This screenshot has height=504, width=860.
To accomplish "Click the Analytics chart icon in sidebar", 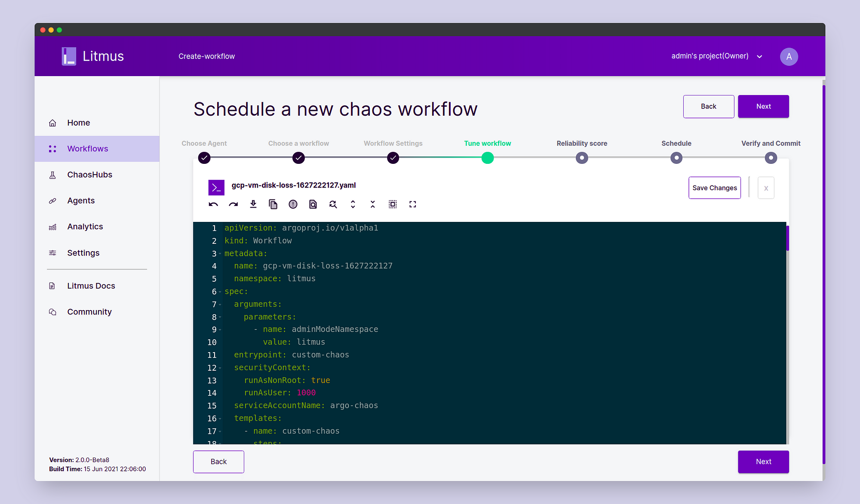I will (52, 227).
